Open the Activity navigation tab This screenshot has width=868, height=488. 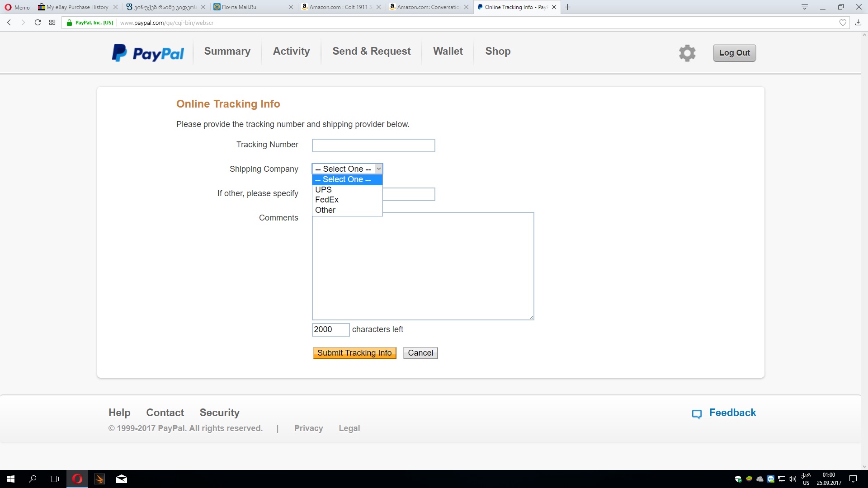(291, 52)
